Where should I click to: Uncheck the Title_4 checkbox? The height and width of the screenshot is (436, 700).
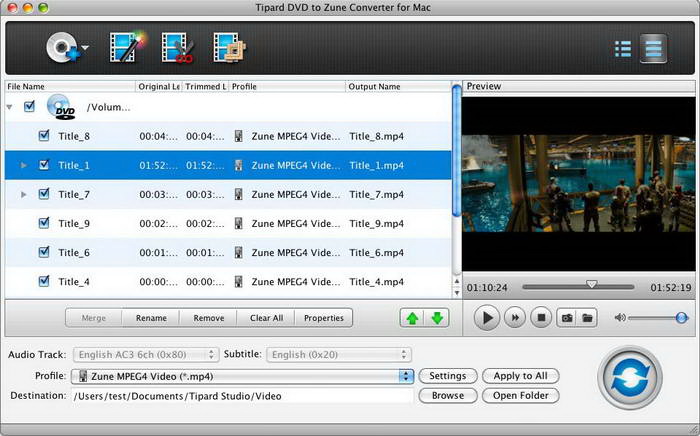click(x=44, y=282)
